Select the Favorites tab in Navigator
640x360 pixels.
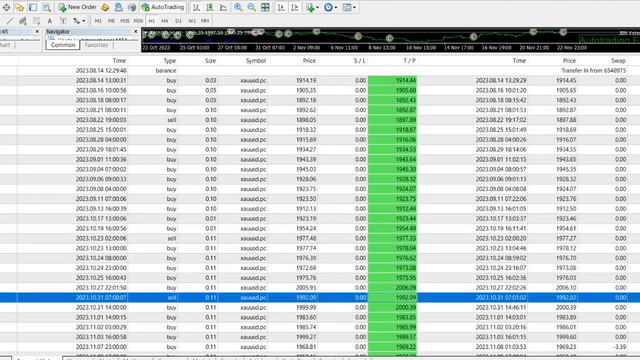coord(96,45)
